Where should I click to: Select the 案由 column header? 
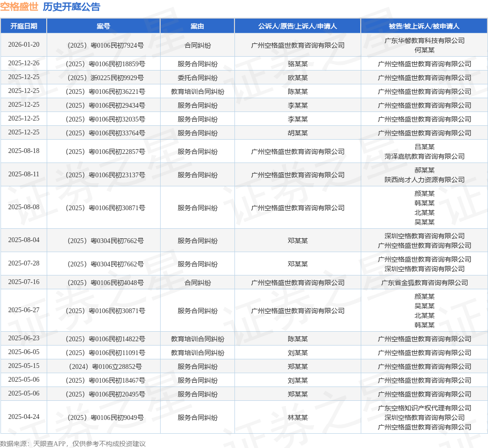(x=197, y=26)
